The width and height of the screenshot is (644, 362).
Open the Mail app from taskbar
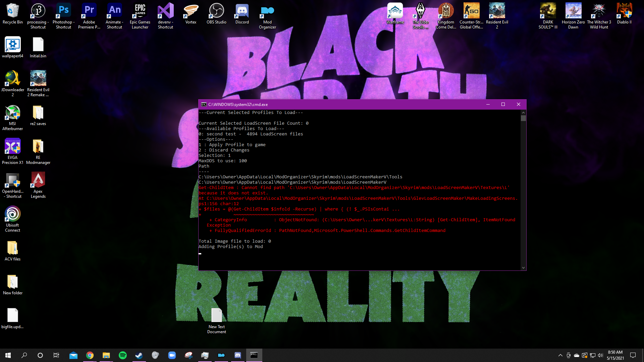tap(73, 355)
